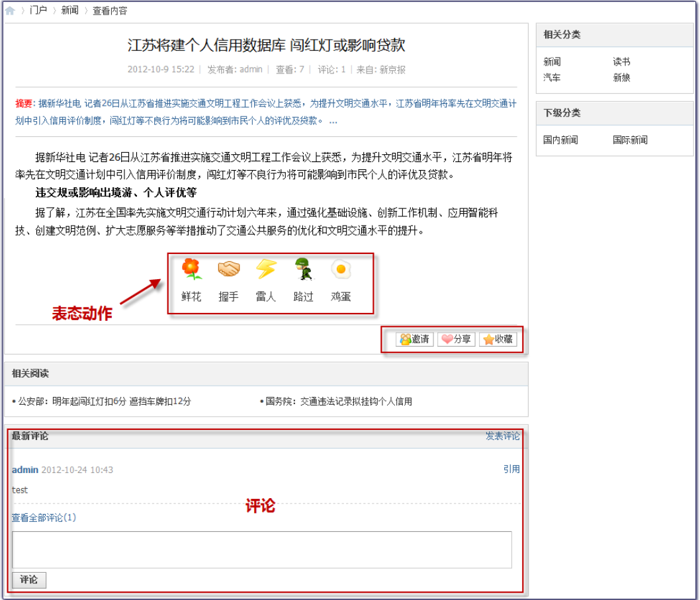Open related article about 国务院 交通违法记录
Image resolution: width=700 pixels, height=600 pixels.
click(x=339, y=402)
